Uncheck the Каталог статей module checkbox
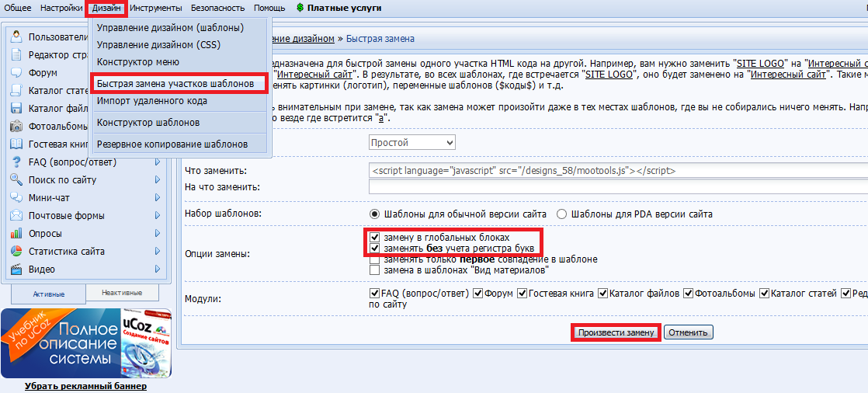Image resolution: width=868 pixels, height=393 pixels. 765,293
